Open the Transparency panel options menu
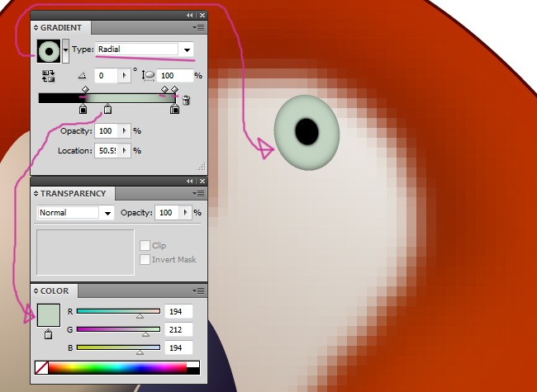 [x=199, y=193]
